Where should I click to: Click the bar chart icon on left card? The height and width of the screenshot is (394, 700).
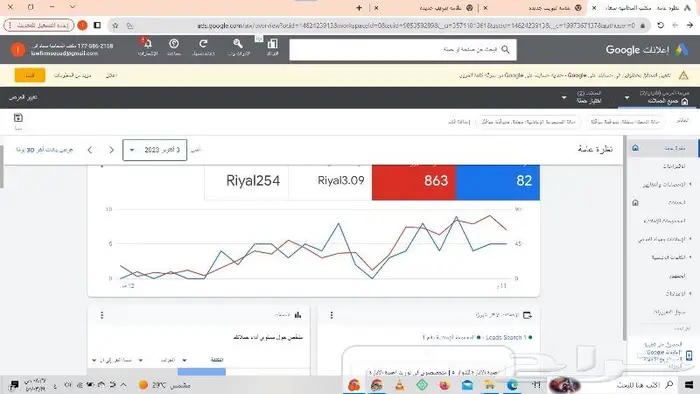[298, 315]
